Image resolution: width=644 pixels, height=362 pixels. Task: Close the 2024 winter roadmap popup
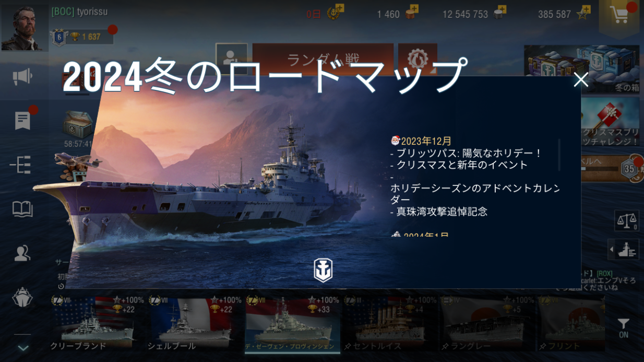(580, 80)
